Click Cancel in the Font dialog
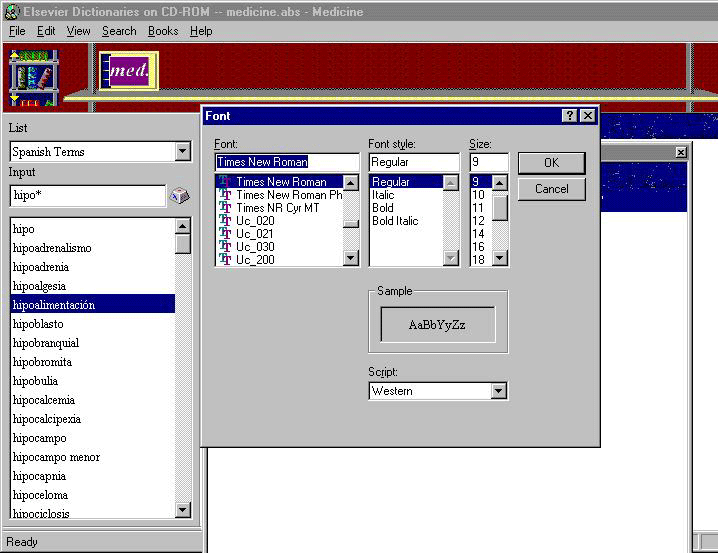This screenshot has width=718, height=553. pos(551,189)
